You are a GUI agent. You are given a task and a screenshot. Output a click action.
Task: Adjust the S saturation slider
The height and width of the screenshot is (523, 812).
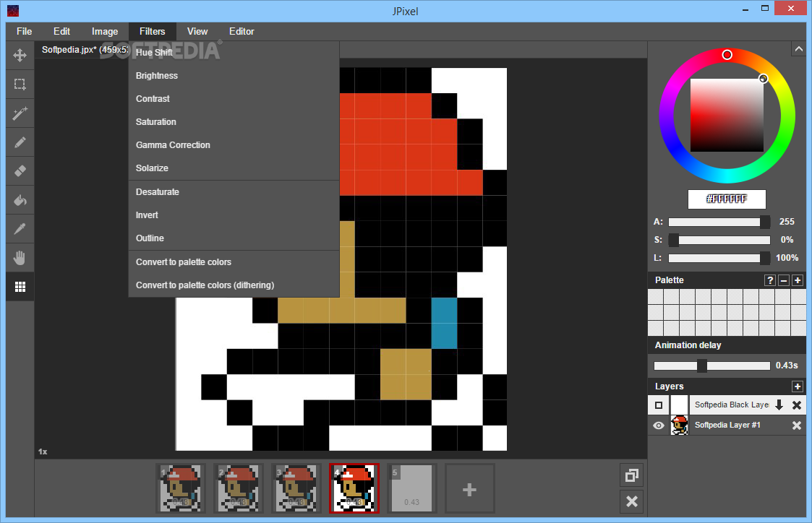(719, 240)
